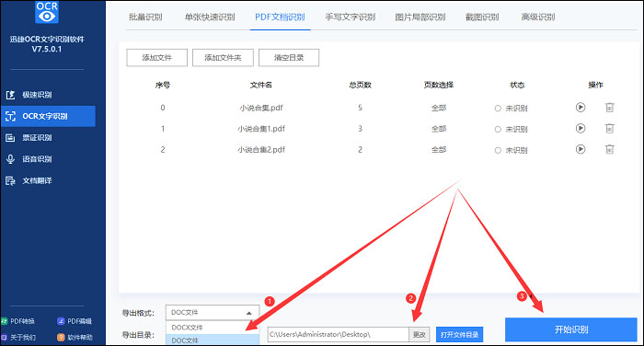The image size is (644, 346).
Task: Click the 状态 column header
Action: (517, 85)
